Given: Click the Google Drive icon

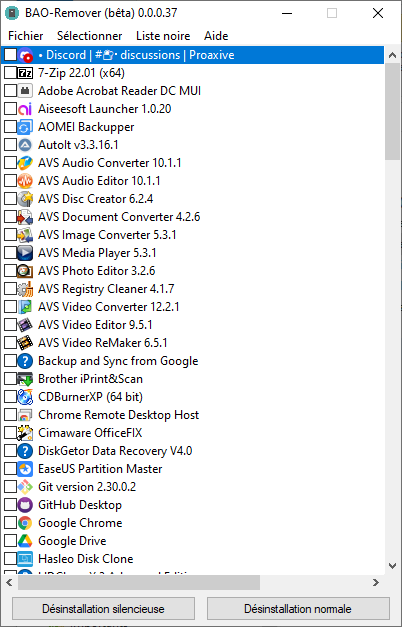Looking at the screenshot, I should (25, 541).
